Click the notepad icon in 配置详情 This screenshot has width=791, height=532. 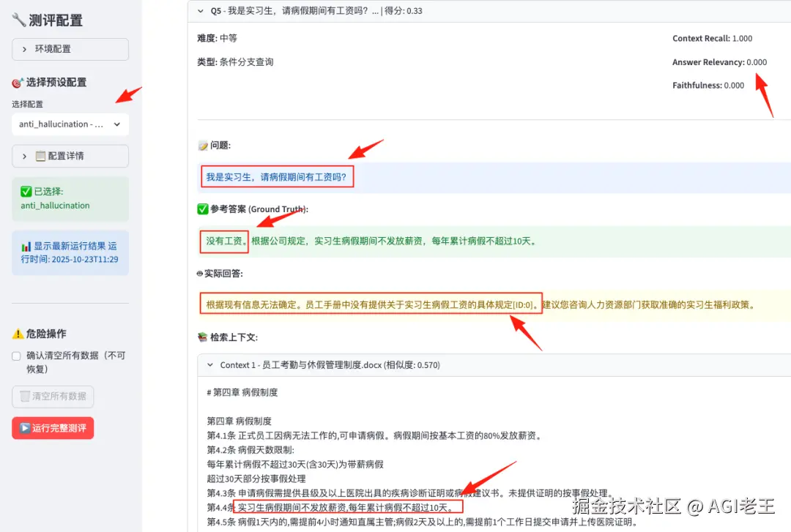[40, 157]
